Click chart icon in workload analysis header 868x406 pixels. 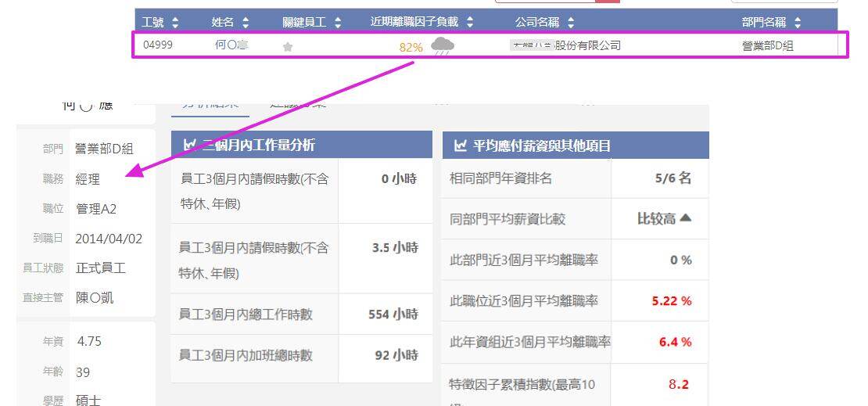(189, 145)
